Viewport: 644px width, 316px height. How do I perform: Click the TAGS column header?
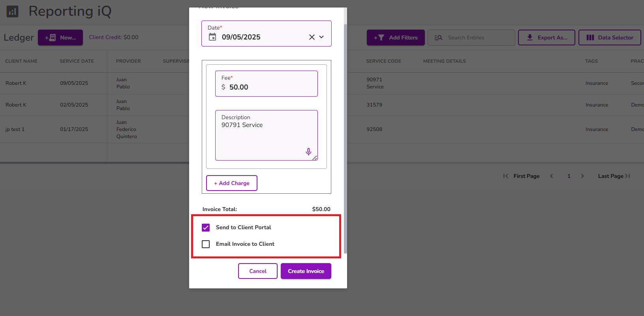point(591,61)
